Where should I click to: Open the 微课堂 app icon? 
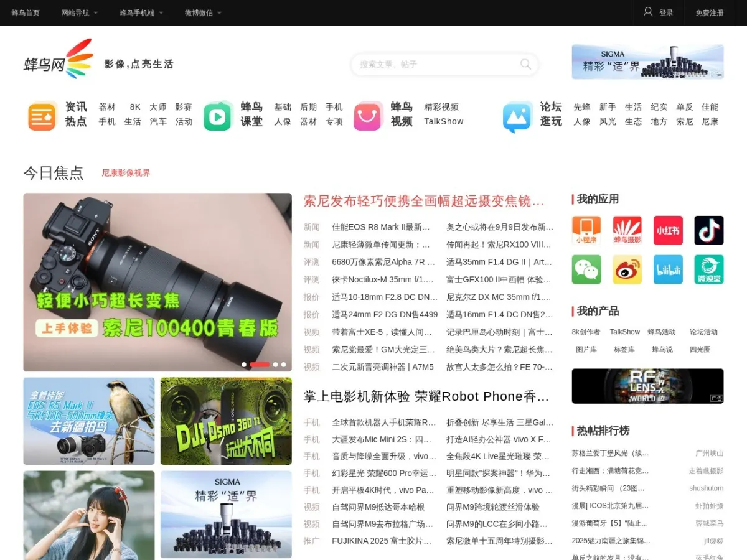(x=709, y=269)
